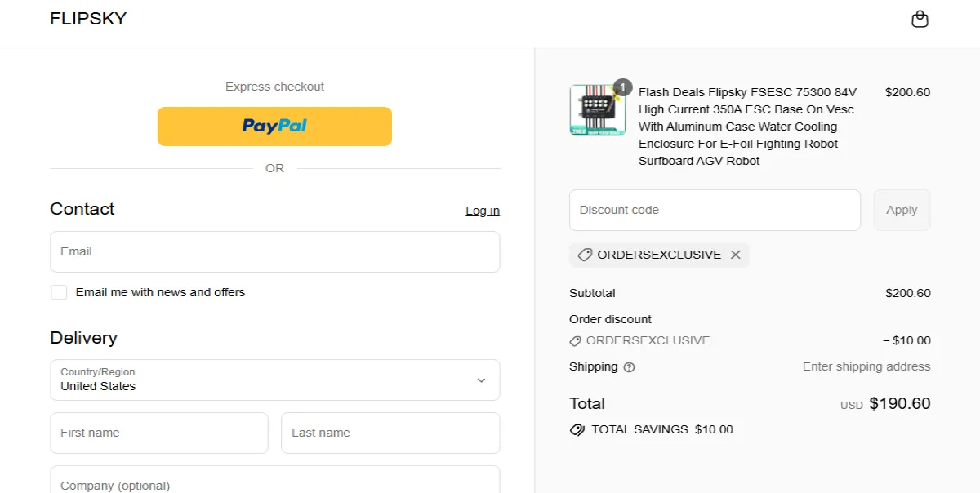Image resolution: width=980 pixels, height=493 pixels.
Task: Click the tag icon on ORDERSEXCLUSIVE code chip
Action: click(x=585, y=255)
